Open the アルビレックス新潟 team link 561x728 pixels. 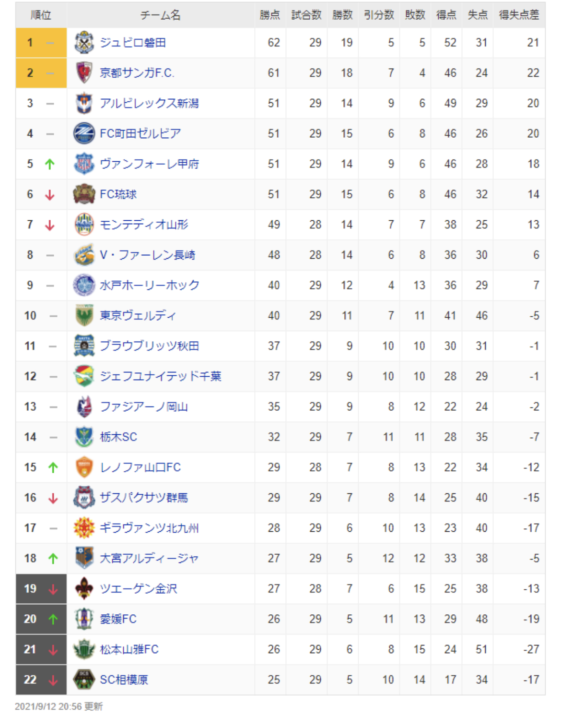[149, 103]
